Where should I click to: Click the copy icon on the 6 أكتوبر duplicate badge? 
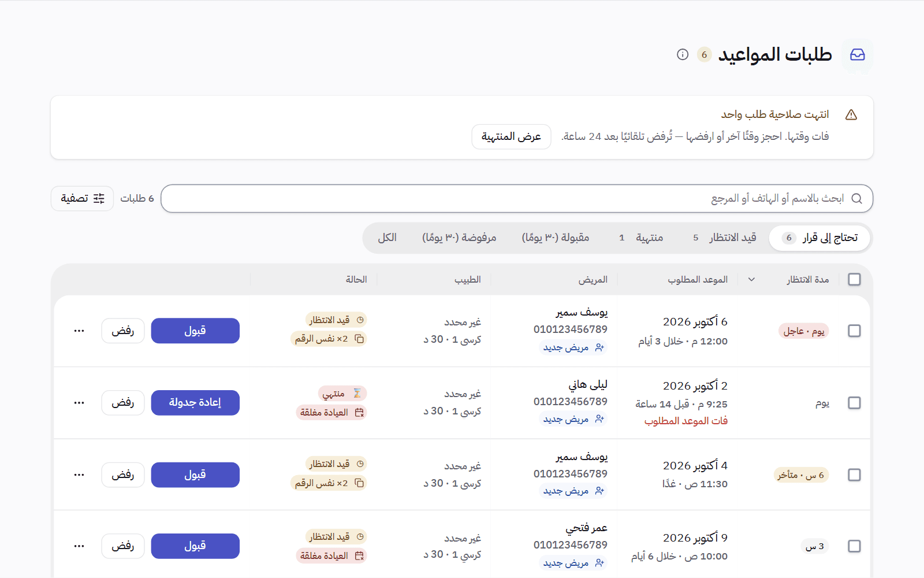(359, 339)
